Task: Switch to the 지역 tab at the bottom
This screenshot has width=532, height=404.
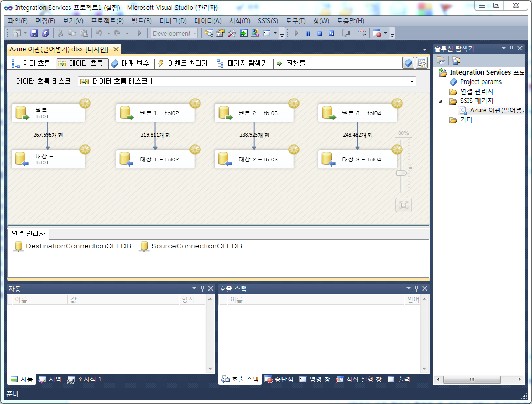Action: [x=50, y=379]
